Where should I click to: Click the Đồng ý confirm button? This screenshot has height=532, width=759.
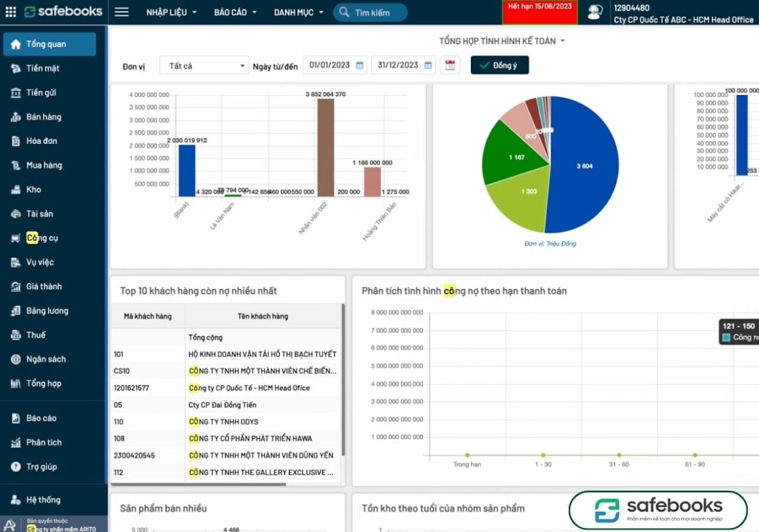[x=500, y=65]
